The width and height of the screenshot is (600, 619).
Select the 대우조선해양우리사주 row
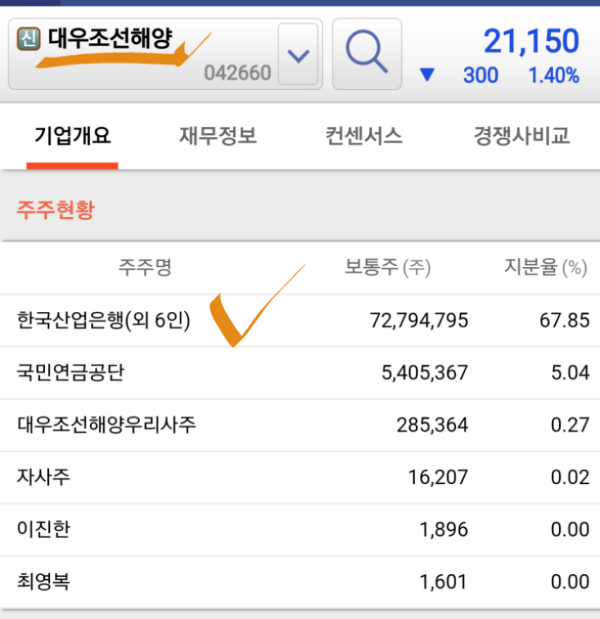(300, 425)
